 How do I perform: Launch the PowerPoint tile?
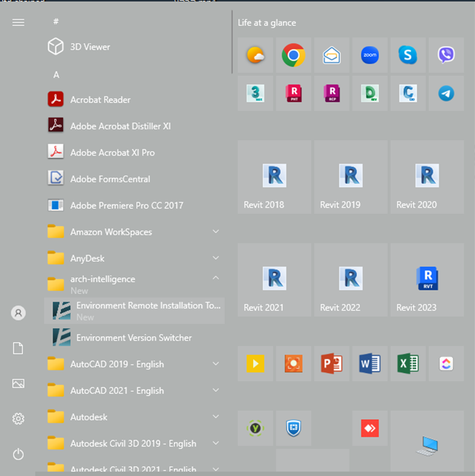pyautogui.click(x=332, y=363)
